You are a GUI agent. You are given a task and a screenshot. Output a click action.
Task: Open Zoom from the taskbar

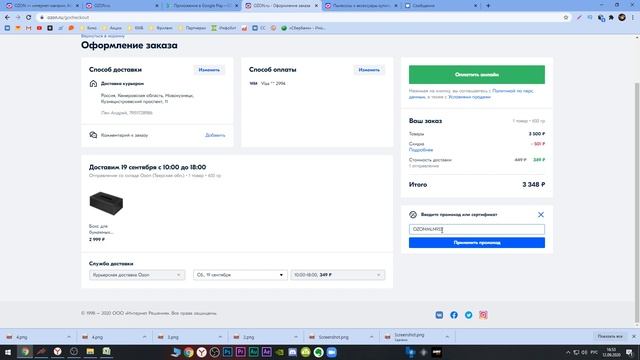pos(331,352)
